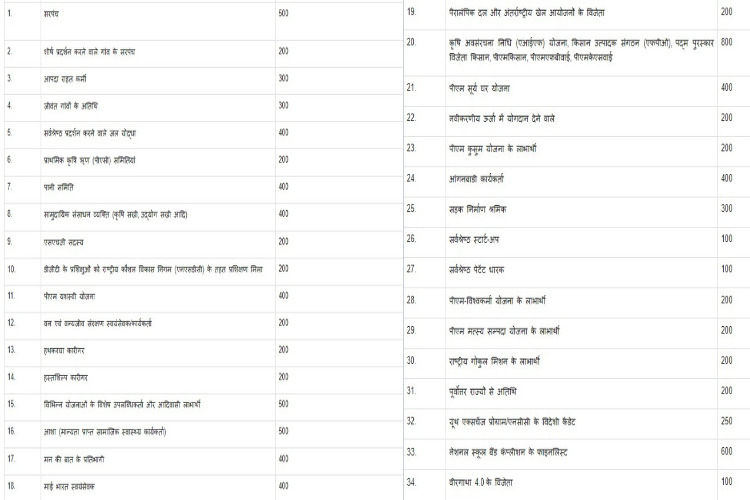
Task: Click the 600 value in row 33
Action: click(x=726, y=451)
